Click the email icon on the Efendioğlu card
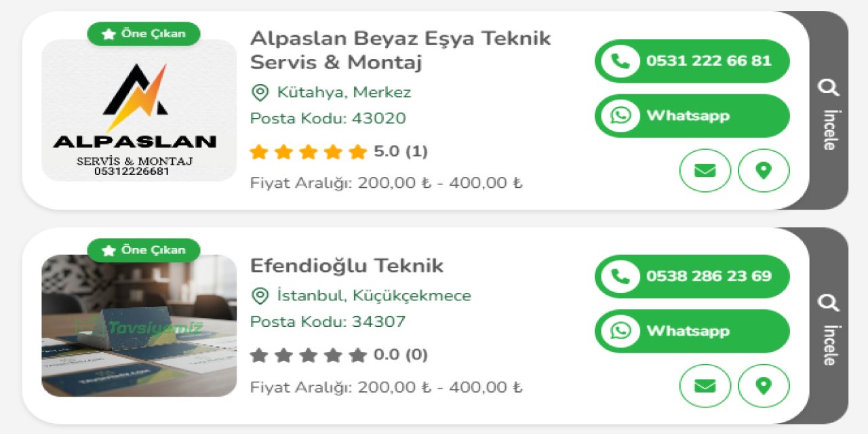The width and height of the screenshot is (868, 434). point(705,386)
